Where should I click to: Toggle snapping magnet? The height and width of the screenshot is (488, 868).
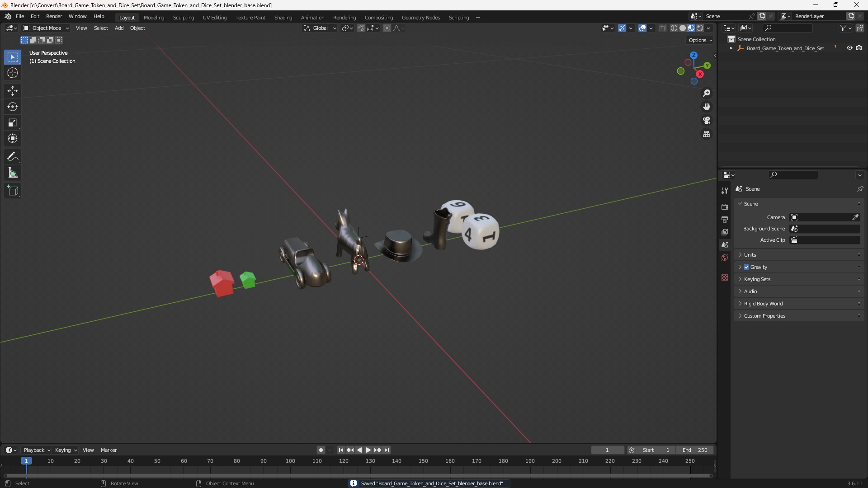361,28
